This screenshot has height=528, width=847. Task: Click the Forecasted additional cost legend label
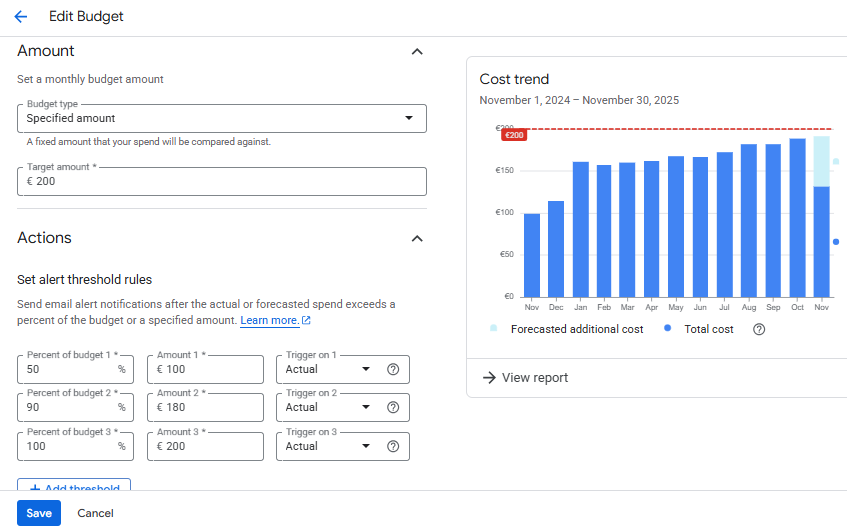click(x=577, y=330)
